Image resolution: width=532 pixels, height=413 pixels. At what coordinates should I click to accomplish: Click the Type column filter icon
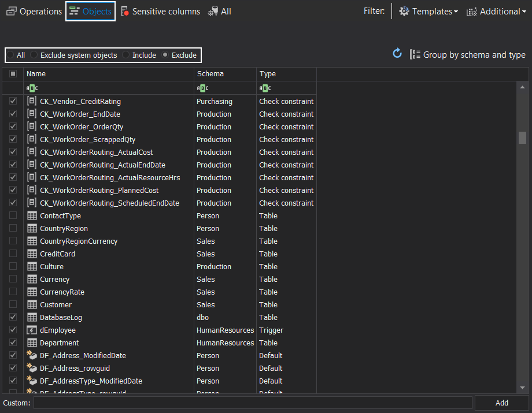click(x=265, y=88)
